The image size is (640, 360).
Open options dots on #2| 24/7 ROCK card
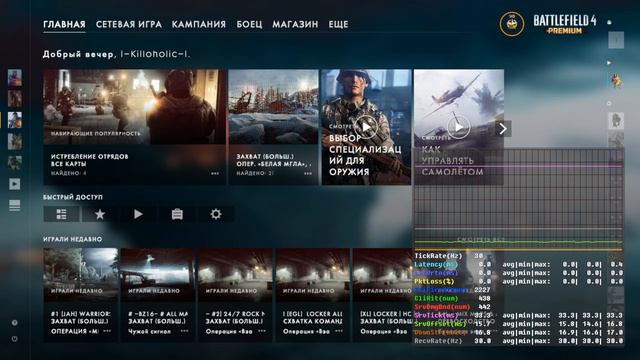coord(262,331)
